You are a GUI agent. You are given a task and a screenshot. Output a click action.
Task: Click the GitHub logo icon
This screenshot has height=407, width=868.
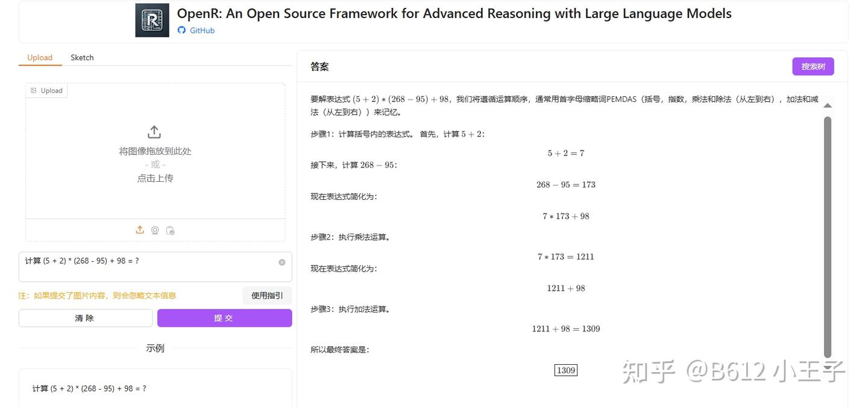click(x=181, y=30)
